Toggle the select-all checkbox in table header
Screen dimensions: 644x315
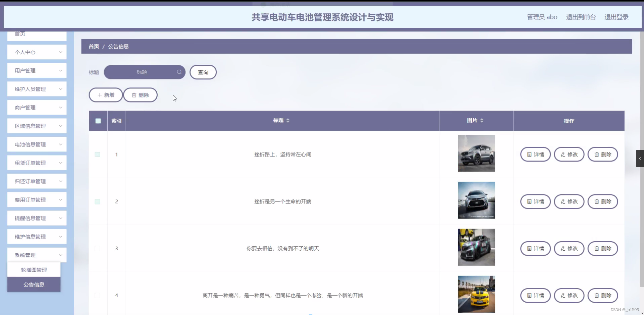(x=98, y=121)
